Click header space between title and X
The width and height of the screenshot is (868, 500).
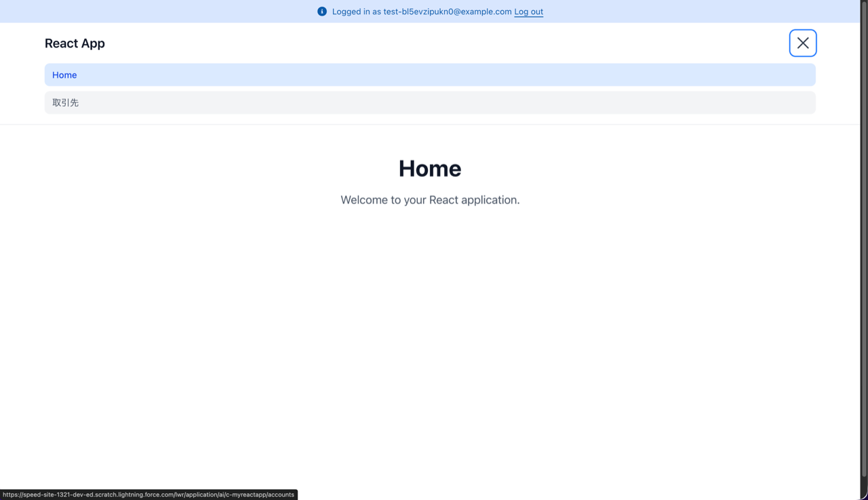point(441,43)
